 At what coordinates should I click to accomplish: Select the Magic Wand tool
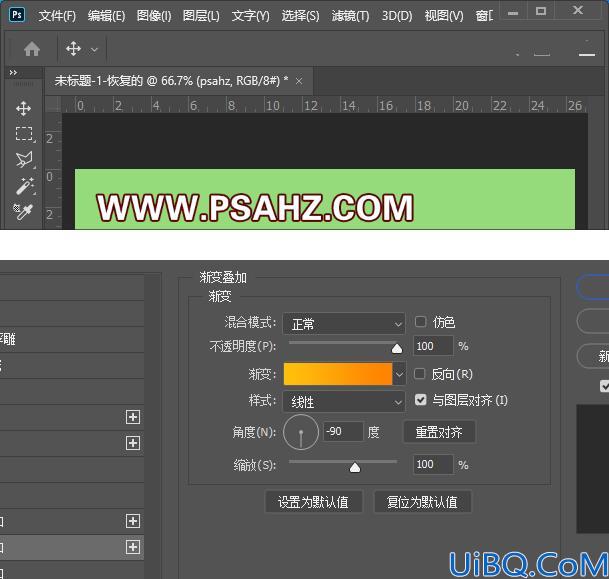(x=24, y=186)
